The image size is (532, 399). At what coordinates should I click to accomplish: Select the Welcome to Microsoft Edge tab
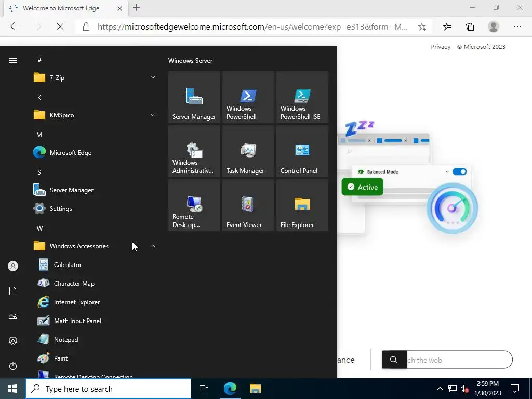pyautogui.click(x=66, y=8)
